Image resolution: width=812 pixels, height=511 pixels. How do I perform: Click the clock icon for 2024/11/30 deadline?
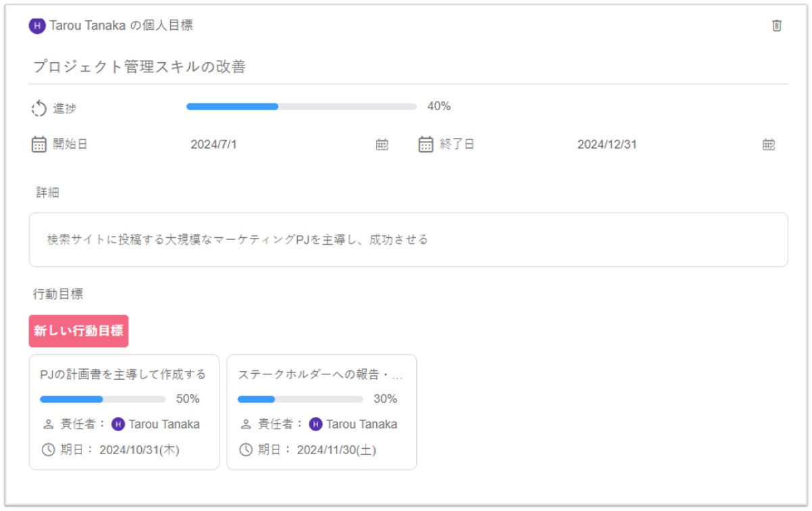(x=247, y=449)
